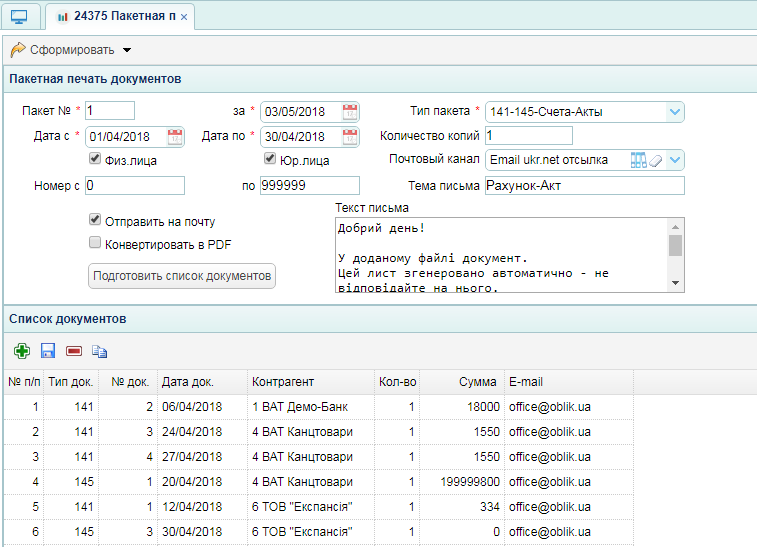Sort by Кол-во column header
The width and height of the screenshot is (757, 547).
click(397, 382)
